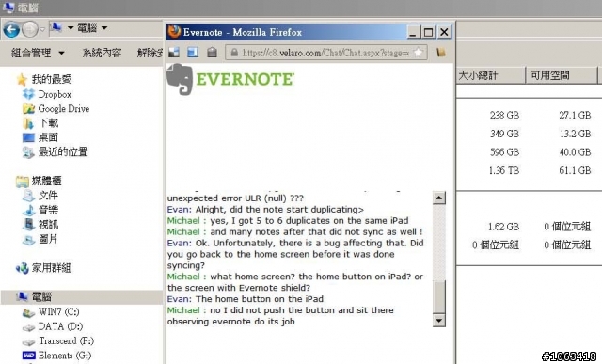Expand dropdown arrow after 電腦 in address bar
The height and width of the screenshot is (364, 602).
click(104, 27)
